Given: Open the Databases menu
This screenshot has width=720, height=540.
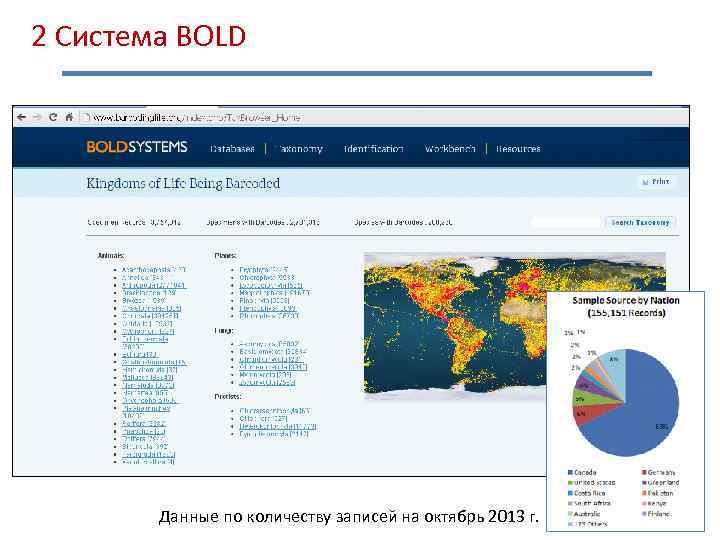Looking at the screenshot, I should [x=232, y=149].
